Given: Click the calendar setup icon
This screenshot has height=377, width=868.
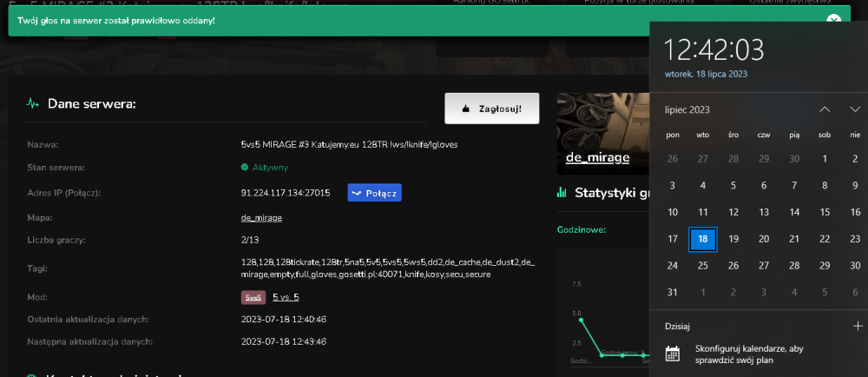Looking at the screenshot, I should (672, 354).
